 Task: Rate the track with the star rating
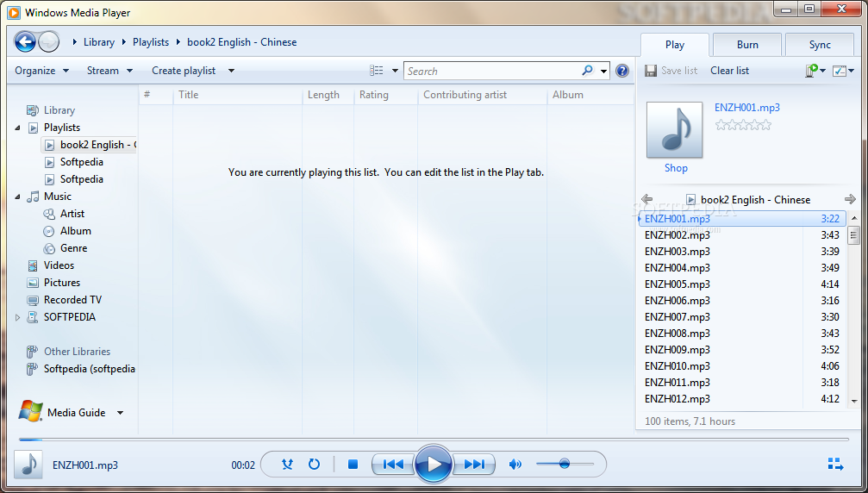click(x=743, y=125)
